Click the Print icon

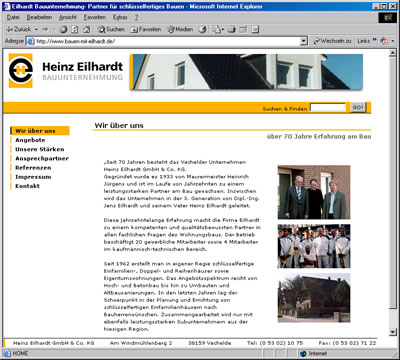232,29
